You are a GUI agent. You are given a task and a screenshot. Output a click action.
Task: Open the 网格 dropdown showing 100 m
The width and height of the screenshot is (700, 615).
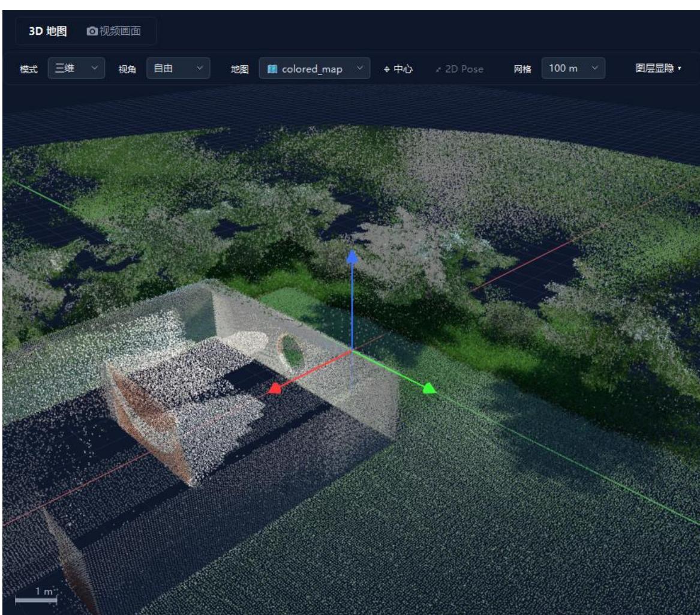click(x=573, y=68)
